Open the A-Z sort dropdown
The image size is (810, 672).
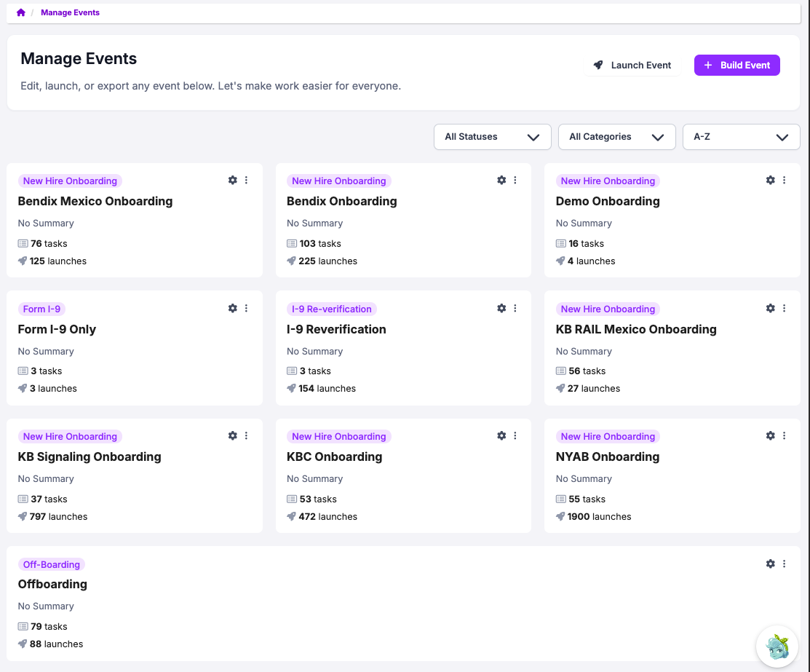[741, 137]
